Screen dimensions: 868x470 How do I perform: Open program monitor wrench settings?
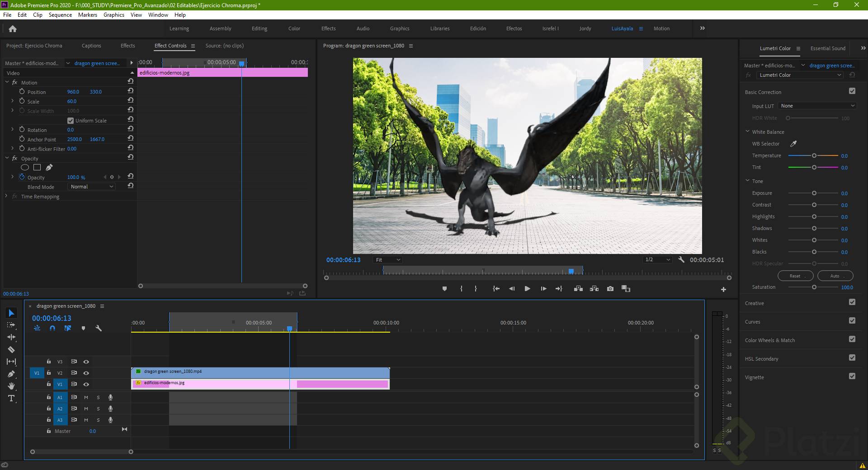tap(681, 260)
